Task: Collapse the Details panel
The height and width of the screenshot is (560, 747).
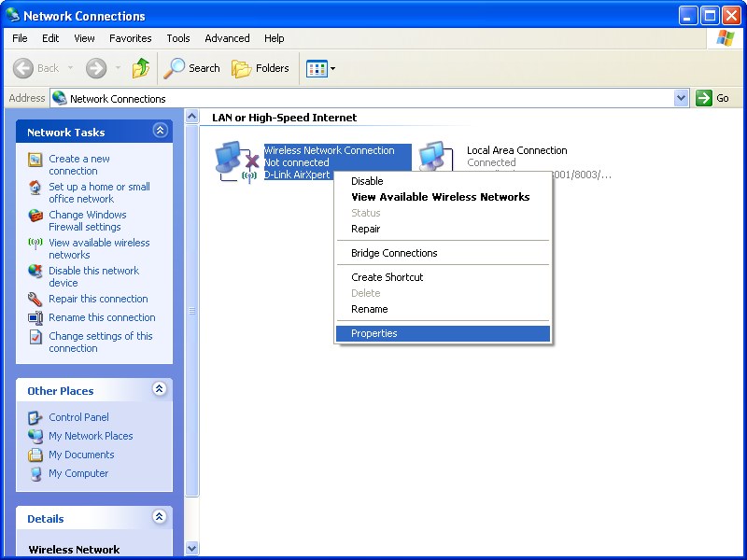Action: pyautogui.click(x=160, y=518)
